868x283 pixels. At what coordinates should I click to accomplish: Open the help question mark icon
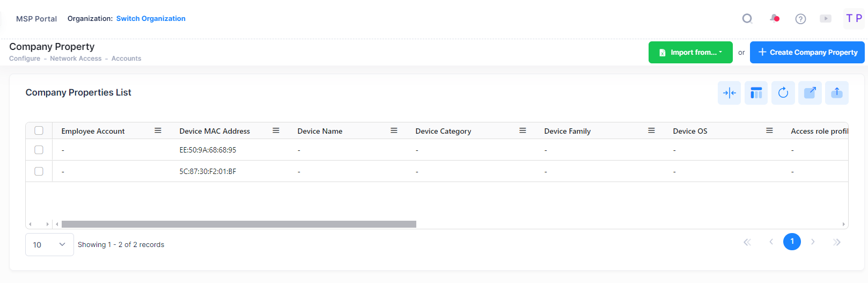point(800,19)
